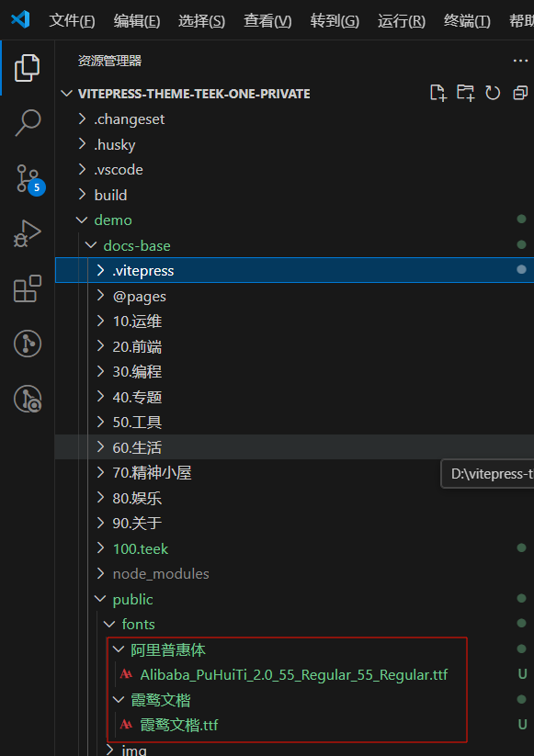Image resolution: width=534 pixels, height=756 pixels.
Task: Open the Run and Debug view
Action: [x=27, y=234]
